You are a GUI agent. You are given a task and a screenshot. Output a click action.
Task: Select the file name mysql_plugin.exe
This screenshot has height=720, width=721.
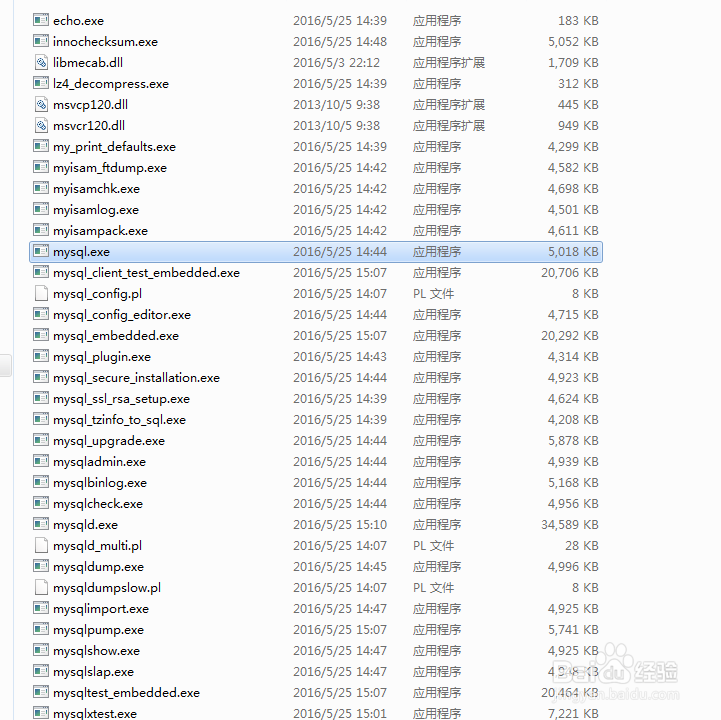click(x=102, y=357)
